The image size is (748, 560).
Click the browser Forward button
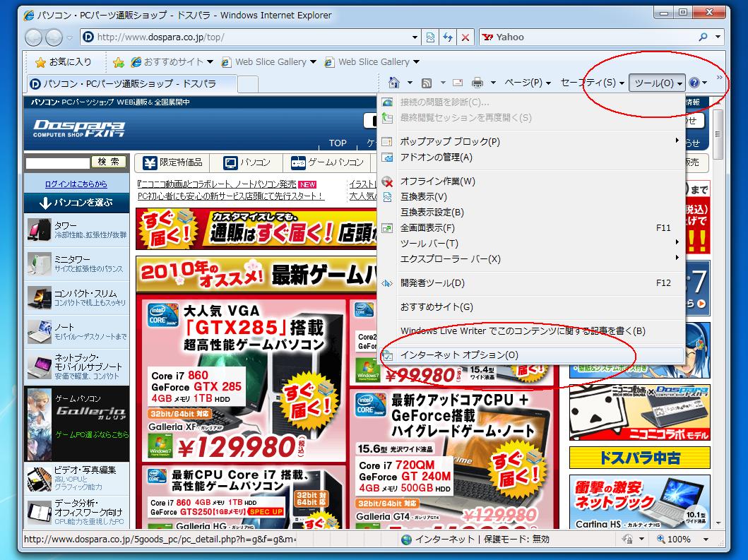click(x=54, y=37)
